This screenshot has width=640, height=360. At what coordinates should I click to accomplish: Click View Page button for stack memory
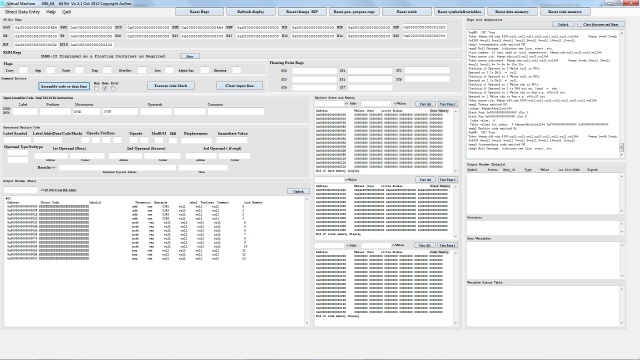pos(447,180)
